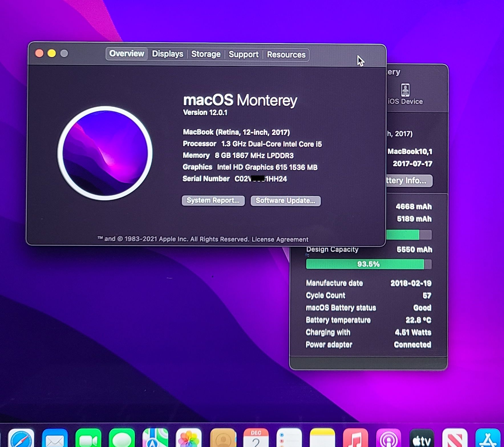The image size is (504, 447).
Task: Click the 93.5% design capacity bar
Action: click(x=368, y=264)
